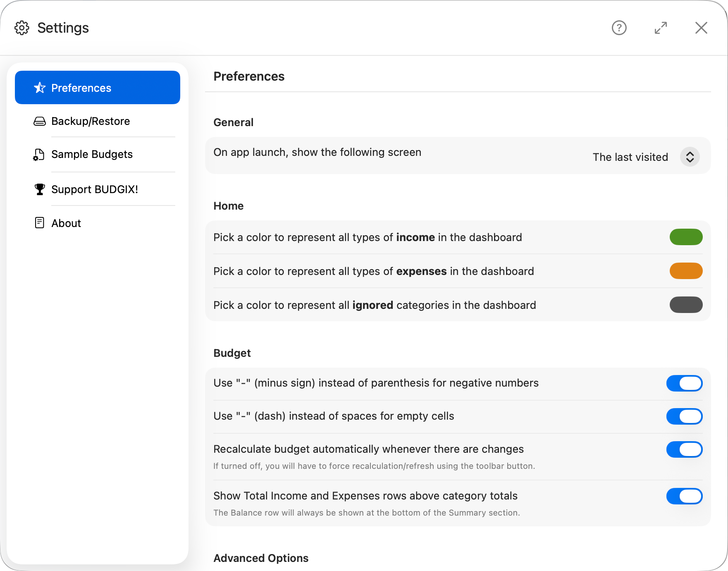Screen dimensions: 728x571
Task: Click 'The last visited' launch option value
Action: pos(630,157)
